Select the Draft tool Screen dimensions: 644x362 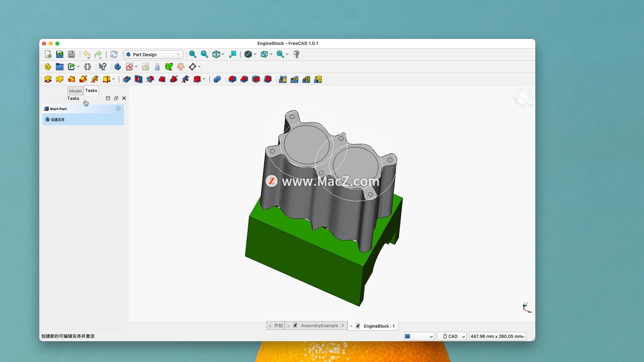point(256,79)
